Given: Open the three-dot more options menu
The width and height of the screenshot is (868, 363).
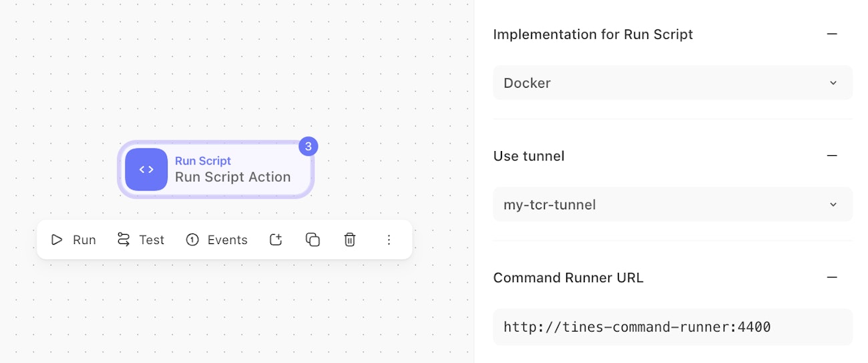Looking at the screenshot, I should click(x=389, y=240).
